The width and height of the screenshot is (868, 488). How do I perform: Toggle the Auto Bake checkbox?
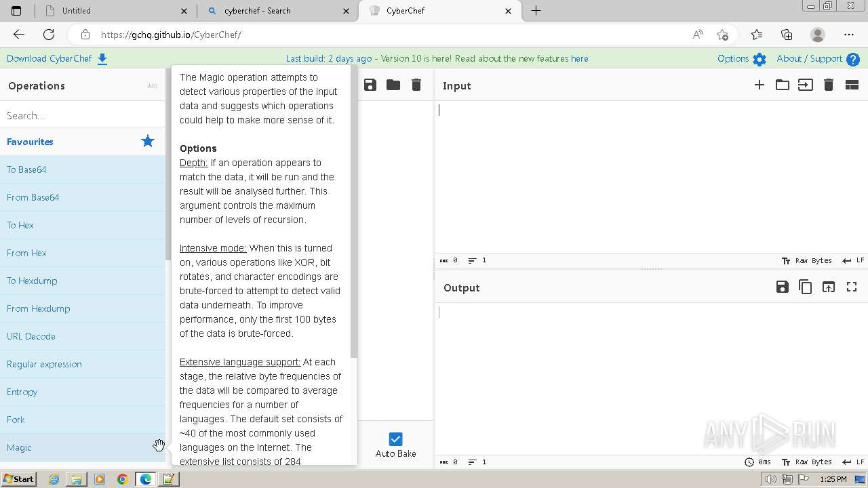(x=395, y=439)
